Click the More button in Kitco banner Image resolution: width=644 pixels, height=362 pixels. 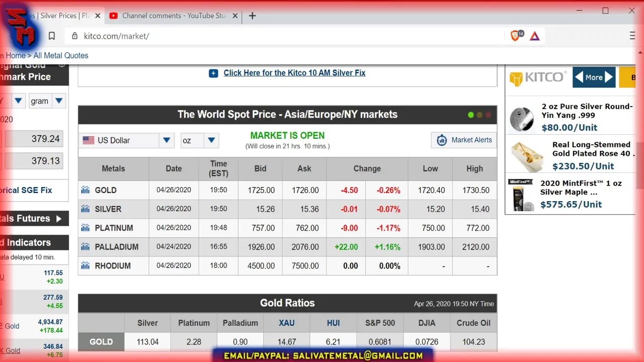tap(594, 77)
